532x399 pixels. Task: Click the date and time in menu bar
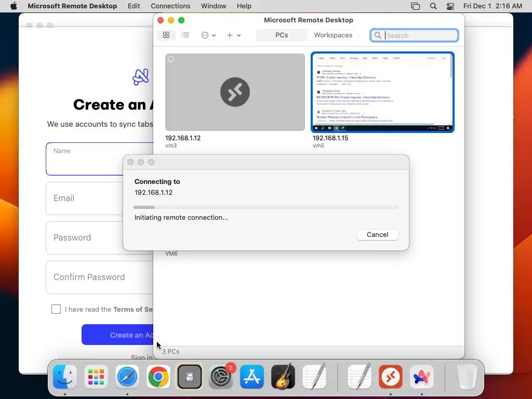(x=493, y=6)
